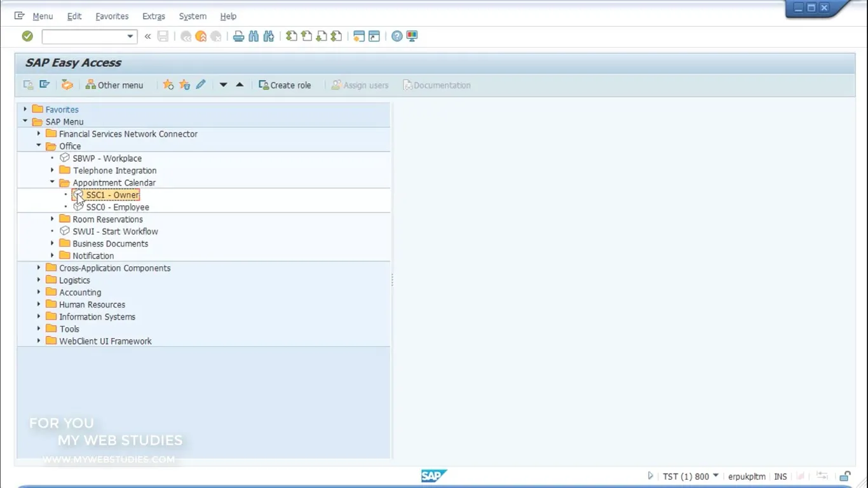Click the Find Next binoculars icon
868x488 pixels.
(x=269, y=36)
